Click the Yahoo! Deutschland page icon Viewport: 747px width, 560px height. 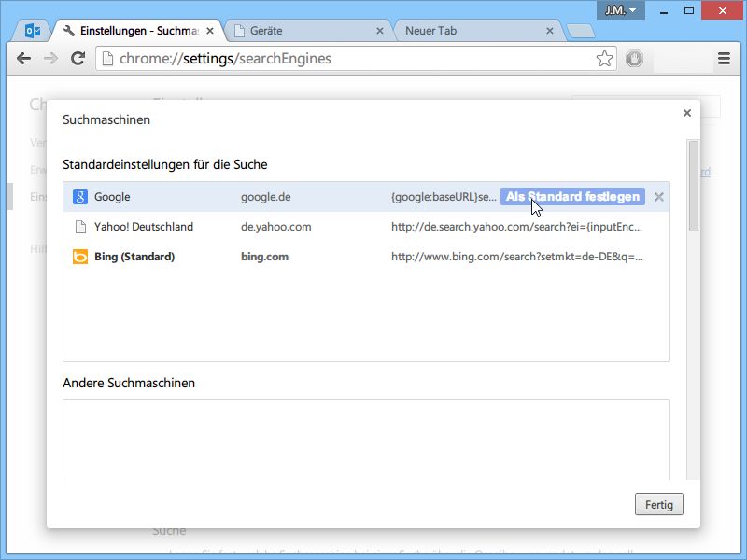click(80, 227)
